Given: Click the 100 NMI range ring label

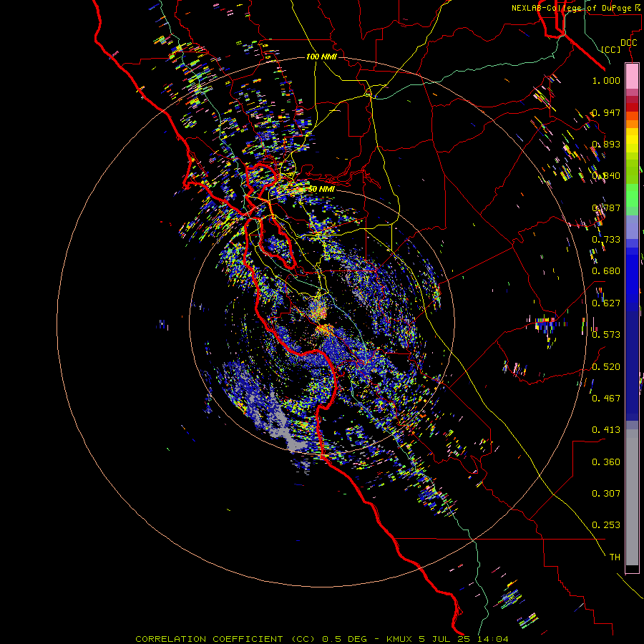Looking at the screenshot, I should click(321, 57).
